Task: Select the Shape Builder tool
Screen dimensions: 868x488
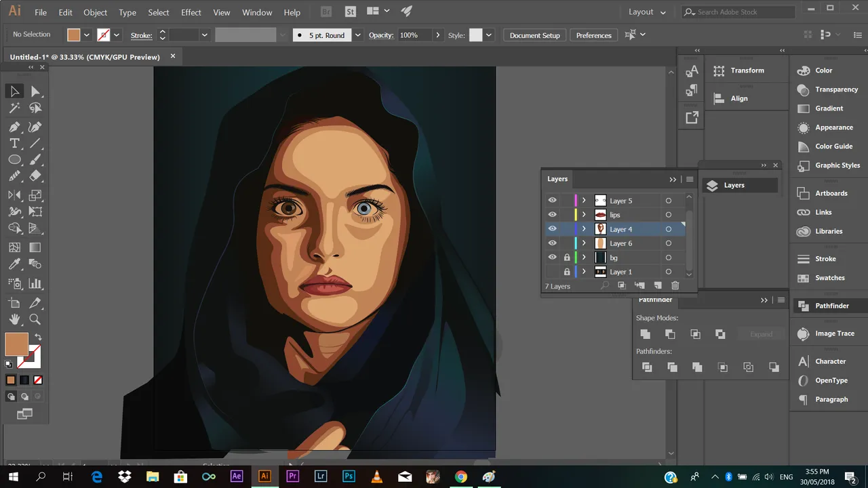Action: [14, 228]
